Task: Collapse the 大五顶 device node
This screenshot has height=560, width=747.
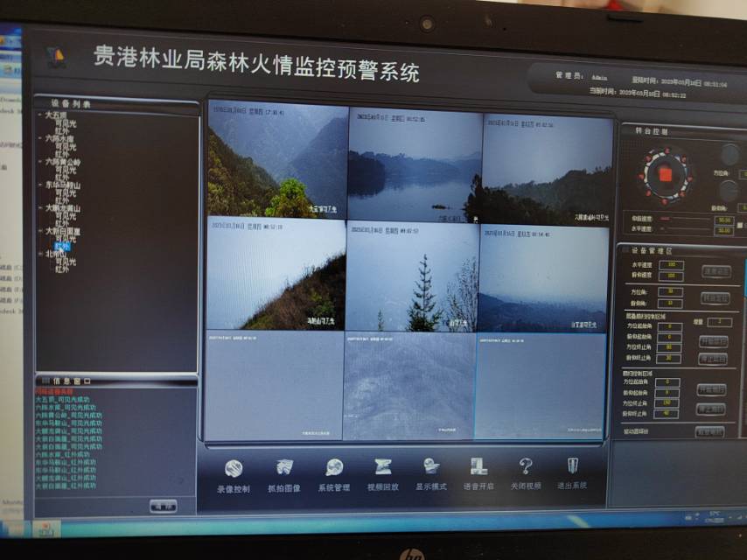Action: pyautogui.click(x=41, y=115)
